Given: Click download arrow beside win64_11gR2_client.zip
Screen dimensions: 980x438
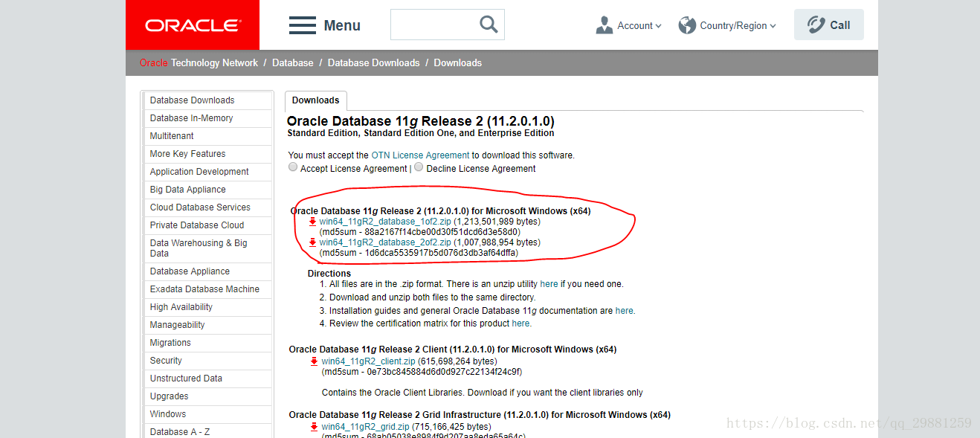Looking at the screenshot, I should tap(315, 361).
